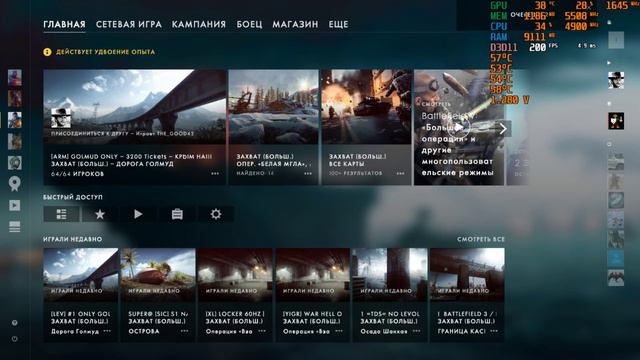
Task: Open the СЕТЕВАЯ ИГРА tab
Action: coord(129,24)
